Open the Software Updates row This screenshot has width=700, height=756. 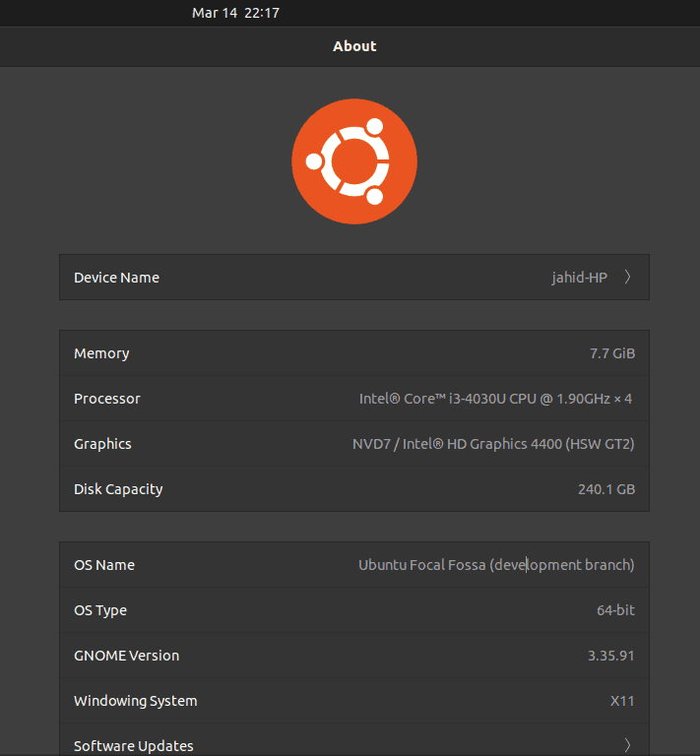pyautogui.click(x=354, y=740)
